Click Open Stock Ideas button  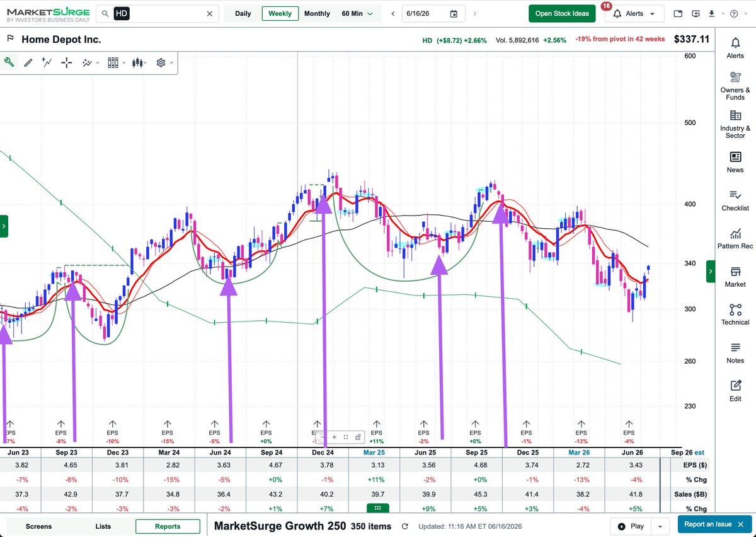pyautogui.click(x=562, y=13)
